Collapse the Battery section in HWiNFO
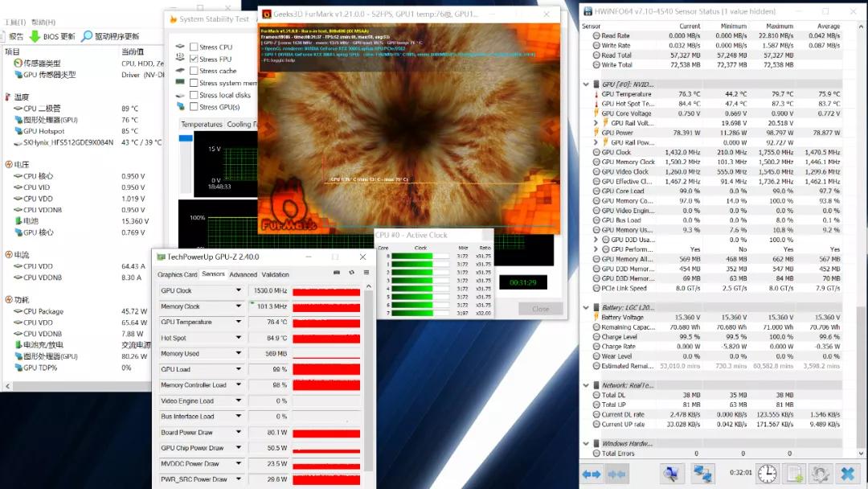The image size is (868, 489). [x=586, y=308]
